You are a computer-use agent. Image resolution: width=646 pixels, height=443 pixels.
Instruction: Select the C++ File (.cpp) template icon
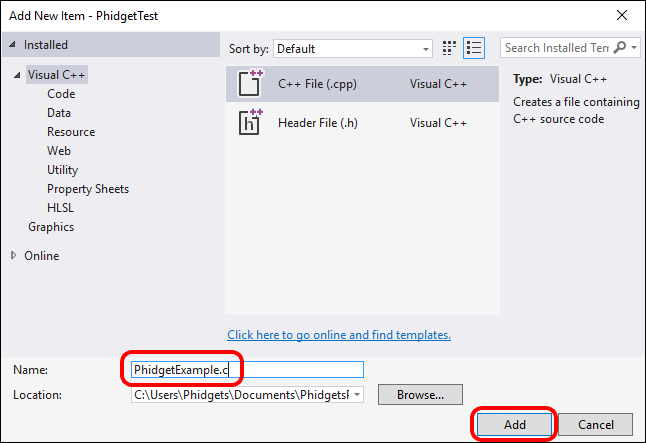coord(250,84)
